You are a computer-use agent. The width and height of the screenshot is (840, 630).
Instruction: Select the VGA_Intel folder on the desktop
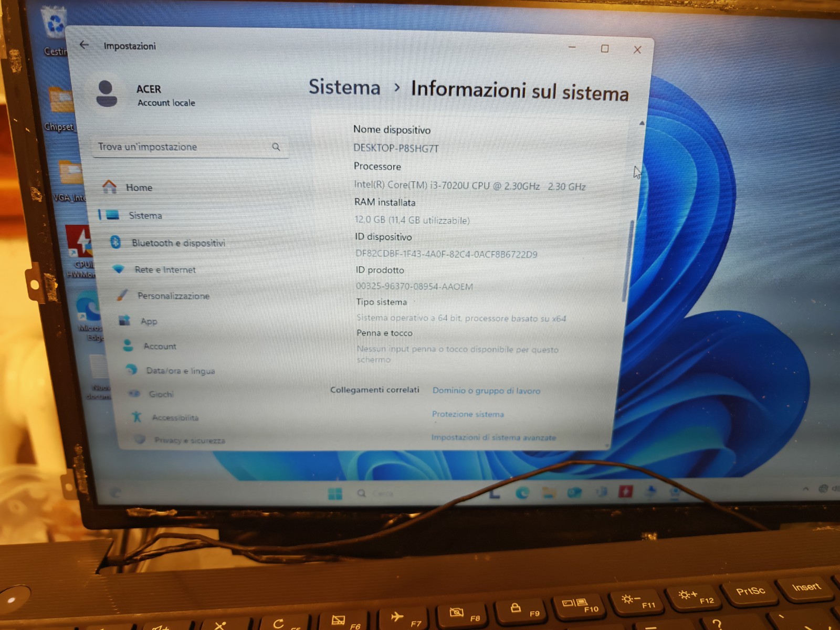coord(70,182)
